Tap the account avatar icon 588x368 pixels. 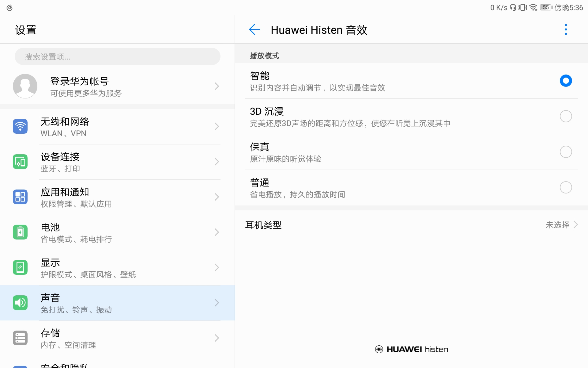coord(25,86)
